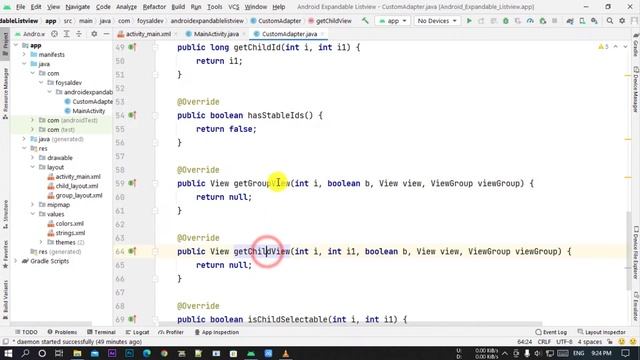Open Favorites side tab
The width and height of the screenshot is (640, 360).
point(5,254)
